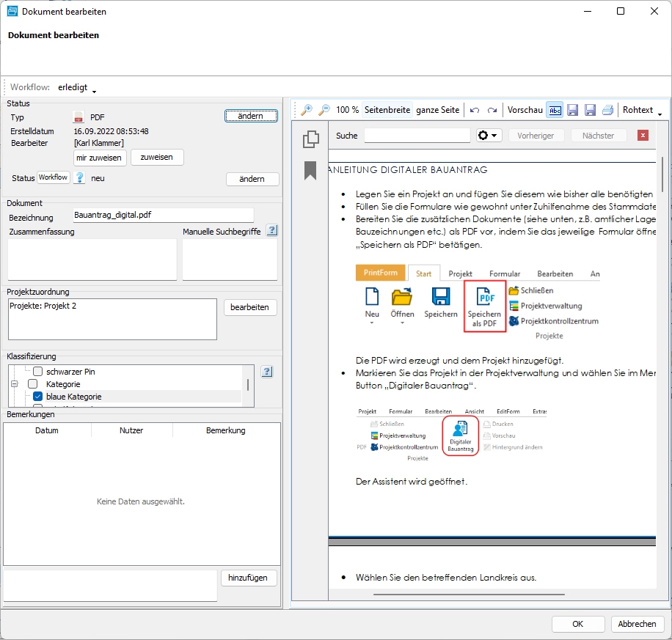Click the Dokument bearbeiten window title icon

(12, 11)
